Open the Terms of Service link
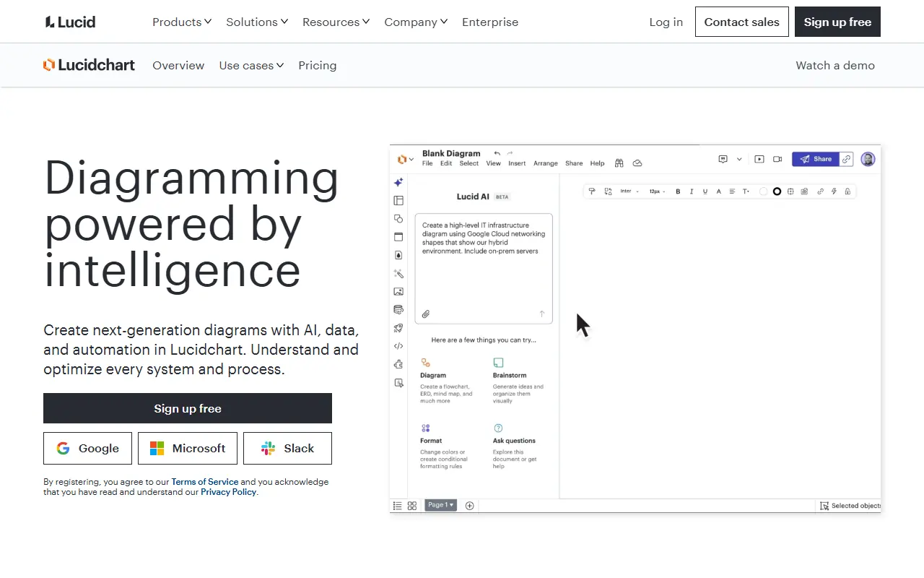Screen dimensions: 924x578 click(204, 481)
